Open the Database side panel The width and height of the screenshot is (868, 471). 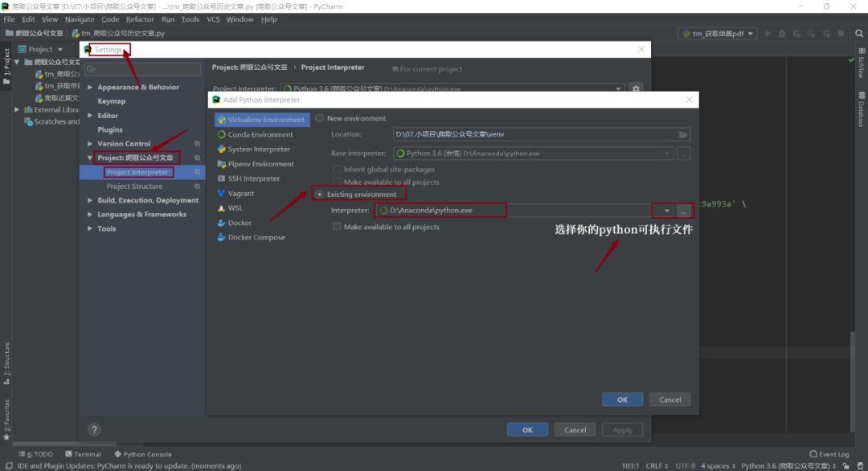pos(862,109)
